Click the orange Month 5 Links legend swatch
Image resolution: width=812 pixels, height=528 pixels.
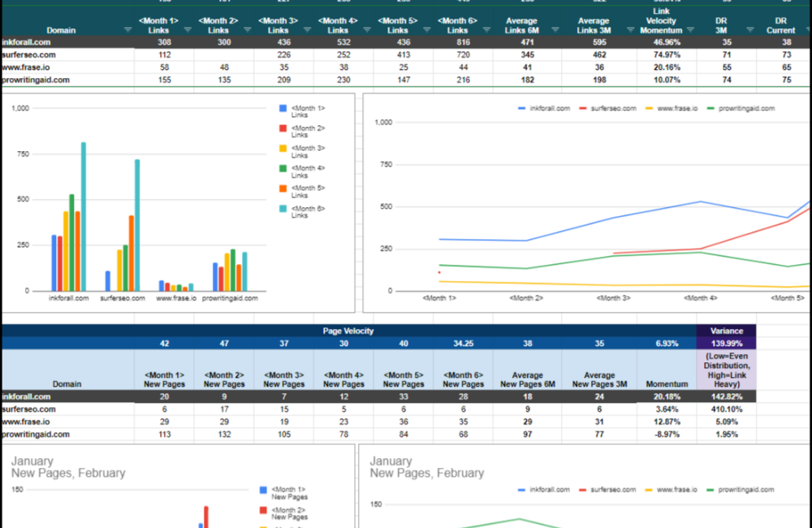click(283, 188)
